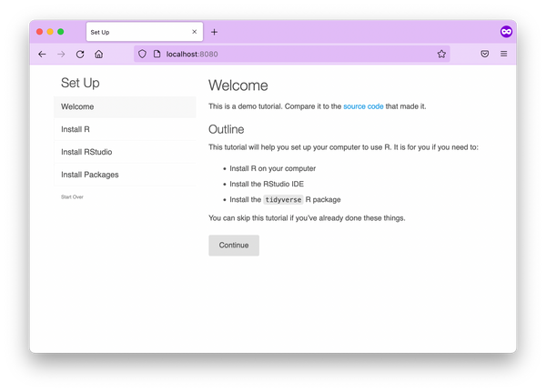
Task: Click the shield tracking protection icon
Action: click(142, 54)
